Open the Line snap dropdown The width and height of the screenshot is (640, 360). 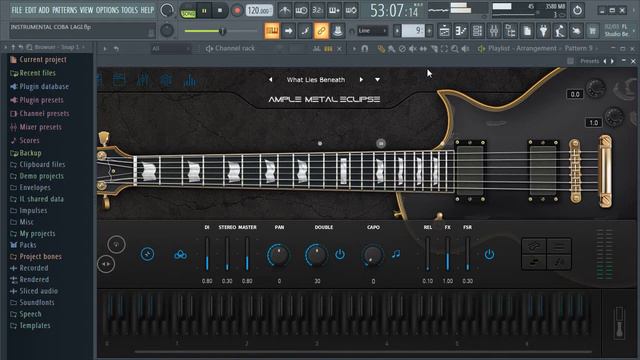[372, 31]
